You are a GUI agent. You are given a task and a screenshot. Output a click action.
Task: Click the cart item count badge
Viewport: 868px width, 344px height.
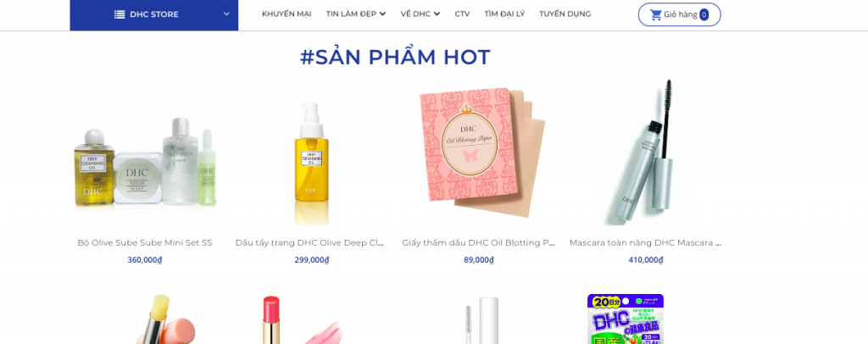[704, 15]
